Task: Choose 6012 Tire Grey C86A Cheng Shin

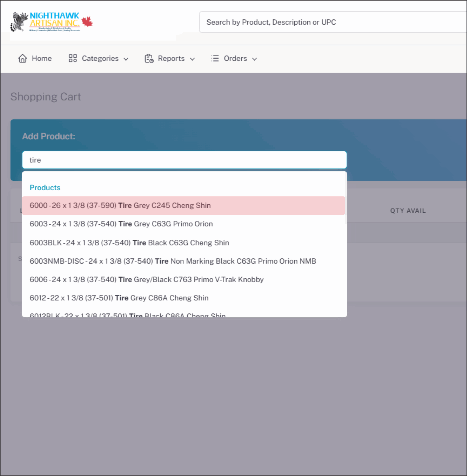Action: click(119, 298)
